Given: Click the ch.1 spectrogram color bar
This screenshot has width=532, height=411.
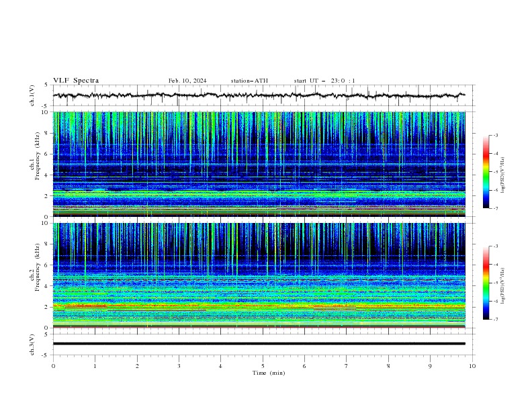Looking at the screenshot, I should (486, 172).
